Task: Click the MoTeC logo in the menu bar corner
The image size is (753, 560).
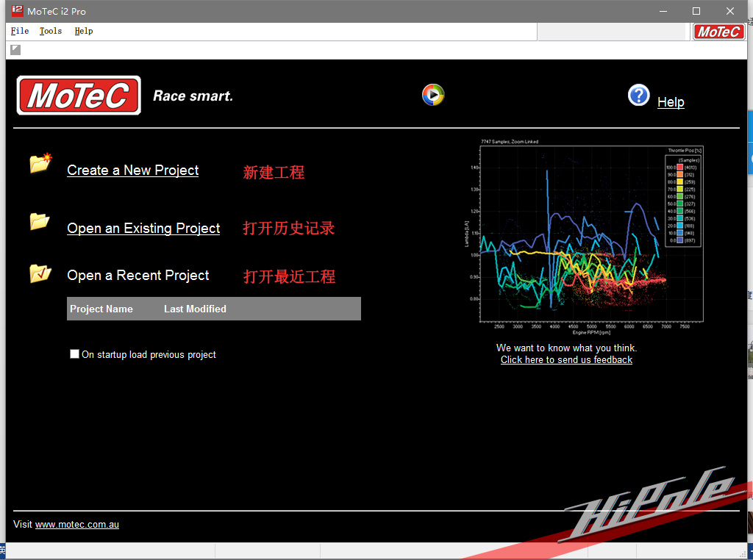Action: pos(718,32)
